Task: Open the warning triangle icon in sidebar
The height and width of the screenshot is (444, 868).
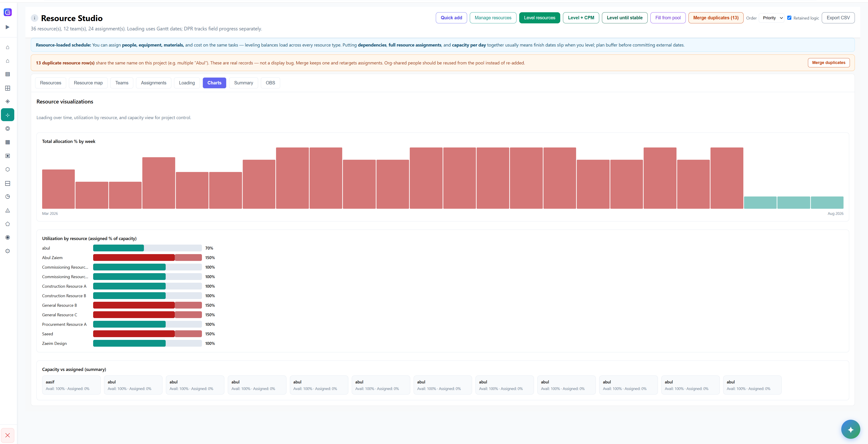Action: click(7, 210)
